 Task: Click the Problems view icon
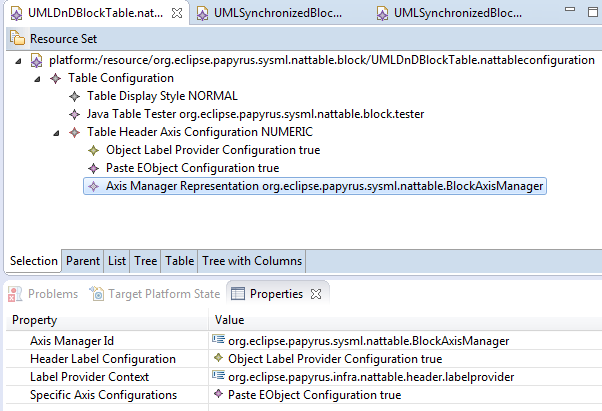pos(15,294)
